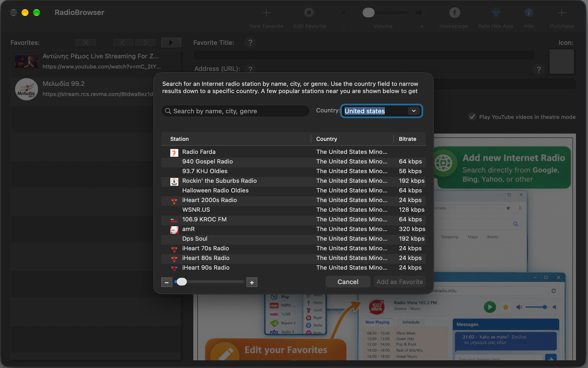The height and width of the screenshot is (368, 588).
Task: Click the iHeart 70s Radio logo
Action: [x=174, y=249]
